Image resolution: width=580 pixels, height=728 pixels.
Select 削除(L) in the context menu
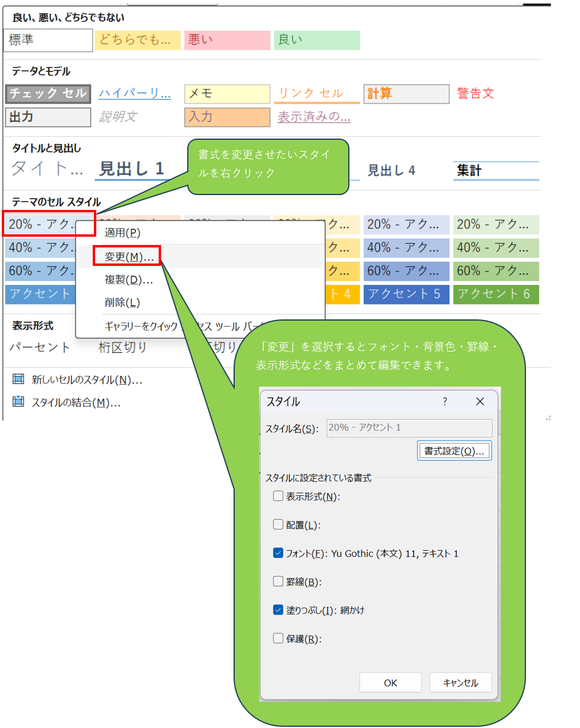[122, 303]
